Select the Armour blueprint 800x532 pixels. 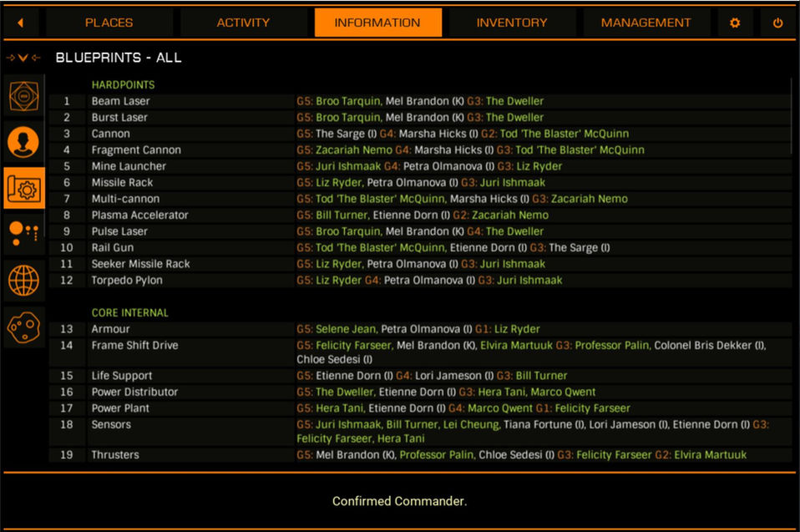coord(420,329)
